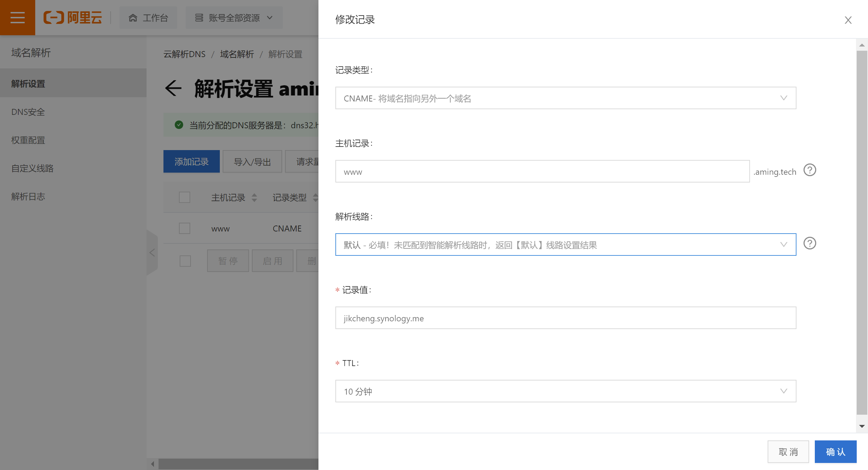Viewport: 868px width, 470px height.
Task: Click the vertical scrollbar thumb in panel
Action: tap(862, 233)
